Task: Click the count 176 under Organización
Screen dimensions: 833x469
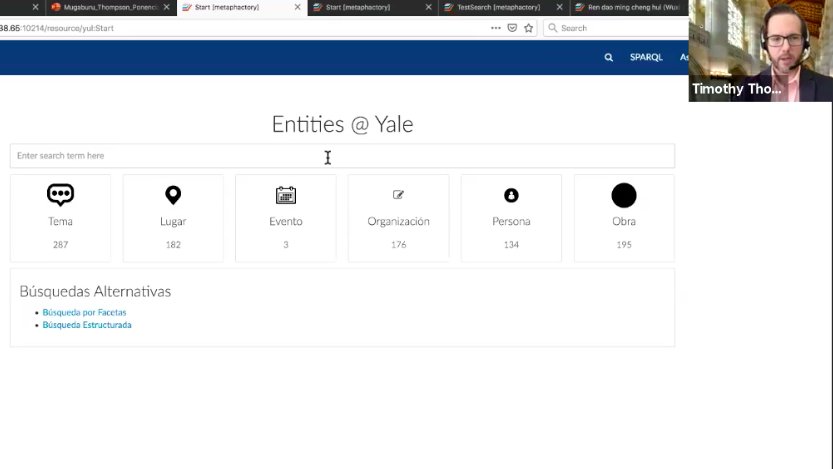Action: coord(398,245)
